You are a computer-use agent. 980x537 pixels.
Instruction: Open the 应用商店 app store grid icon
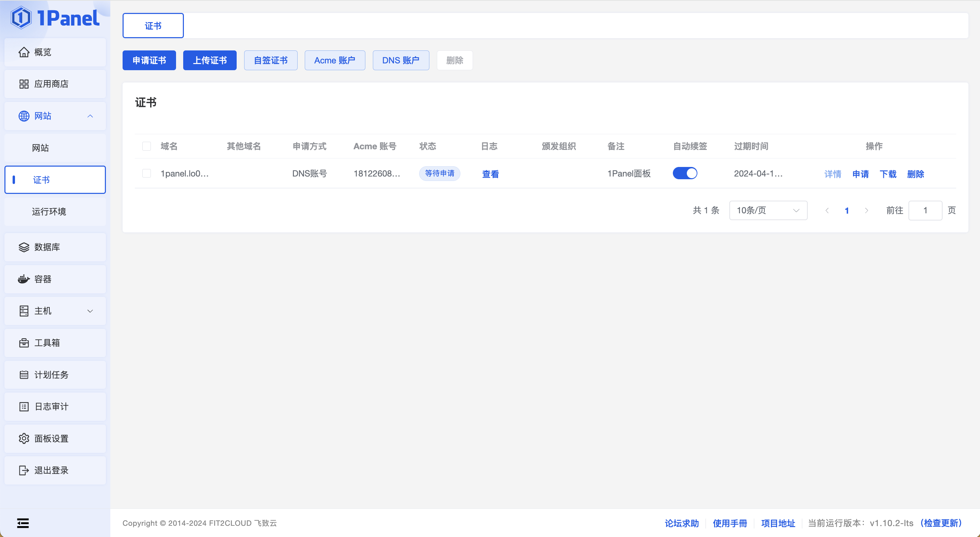[23, 84]
